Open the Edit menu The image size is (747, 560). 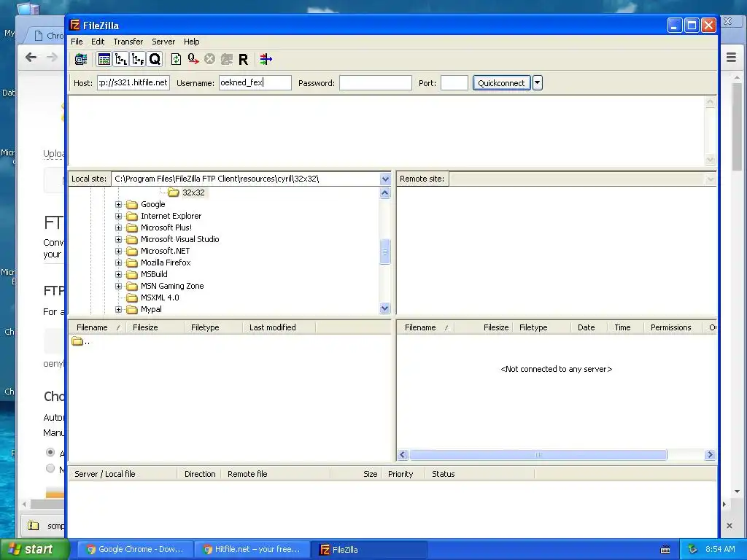98,42
